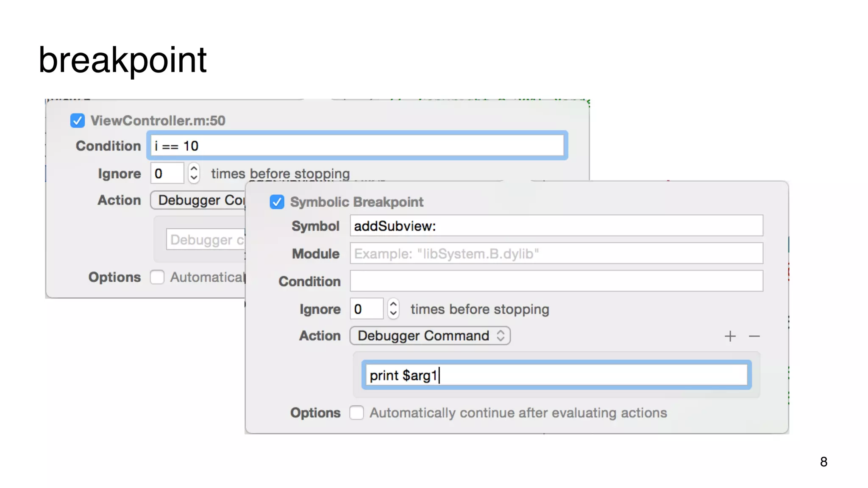Click the Ignore count field in Symbolic Breakpoint
The width and height of the screenshot is (868, 488).
(x=366, y=309)
